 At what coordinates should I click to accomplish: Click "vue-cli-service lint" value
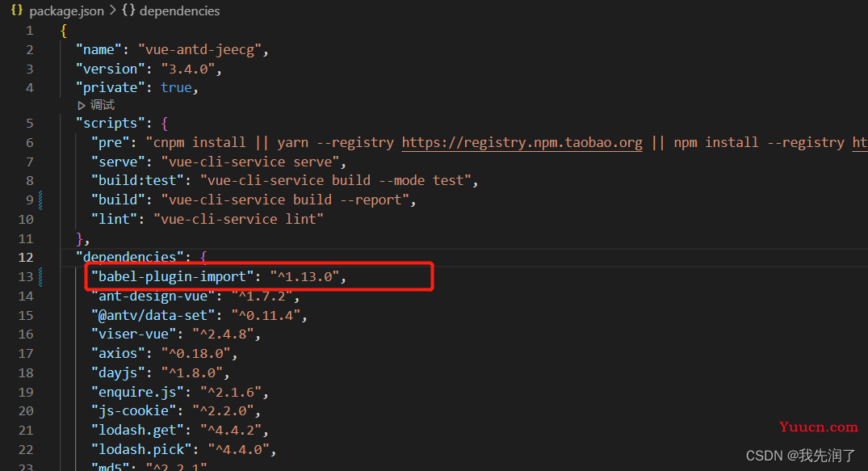[238, 219]
